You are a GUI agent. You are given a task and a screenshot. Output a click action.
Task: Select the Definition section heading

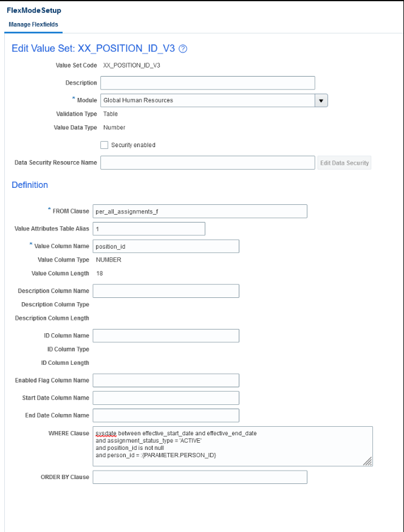[30, 185]
